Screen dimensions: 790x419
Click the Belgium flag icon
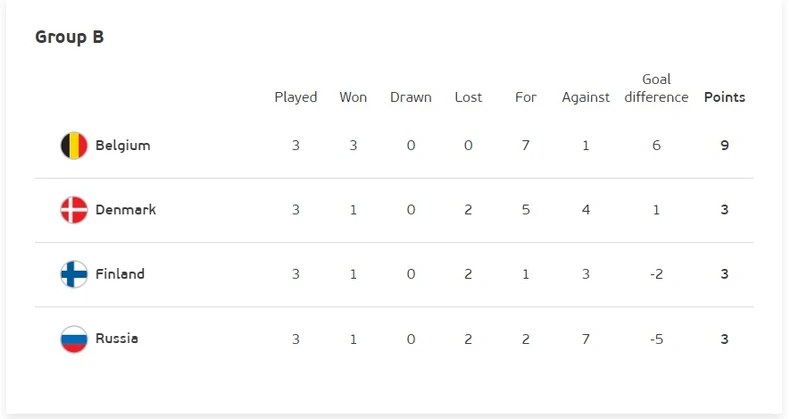click(74, 146)
